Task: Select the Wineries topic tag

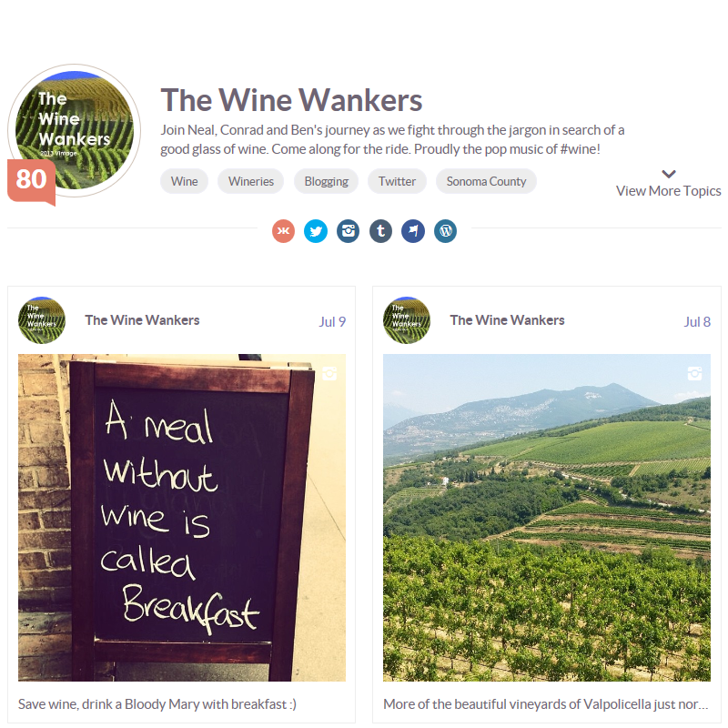Action: pyautogui.click(x=251, y=181)
